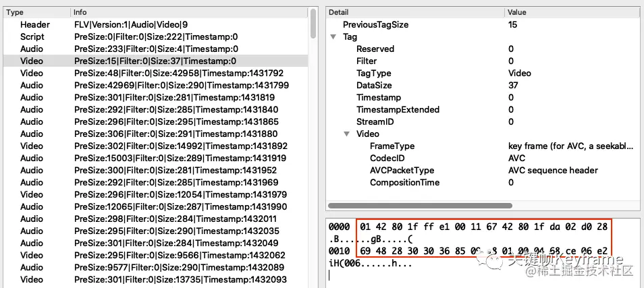Click the value 37 for DataSize
The image size is (644, 288).
pyautogui.click(x=512, y=86)
